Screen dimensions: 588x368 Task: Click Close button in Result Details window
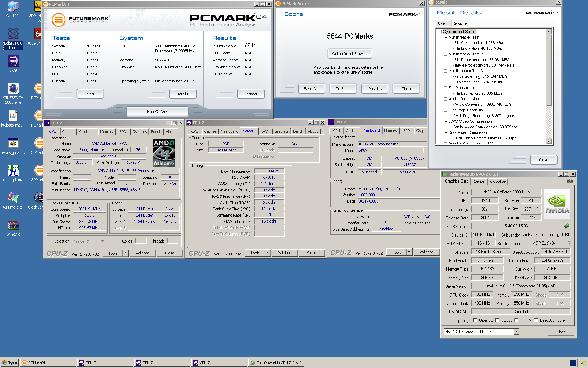click(x=544, y=160)
